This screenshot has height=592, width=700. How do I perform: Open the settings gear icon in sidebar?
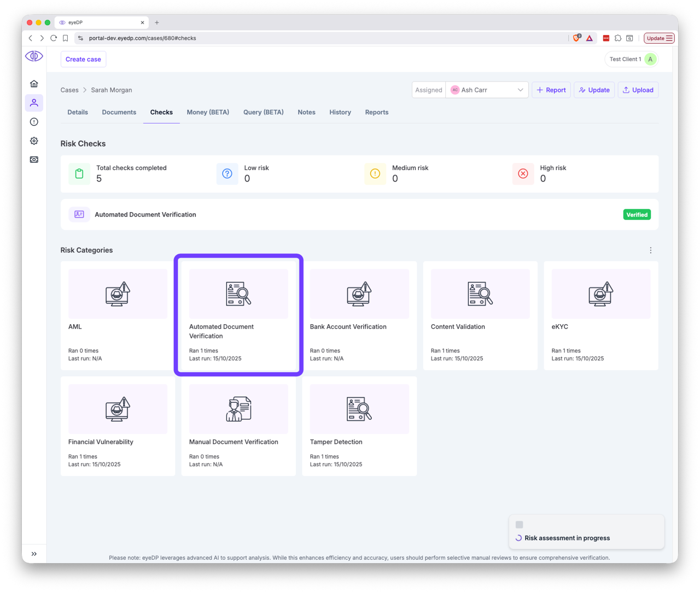click(34, 141)
